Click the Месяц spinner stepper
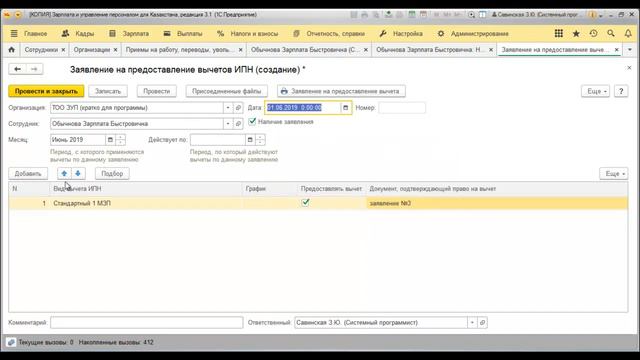The height and width of the screenshot is (360, 640). (120, 140)
